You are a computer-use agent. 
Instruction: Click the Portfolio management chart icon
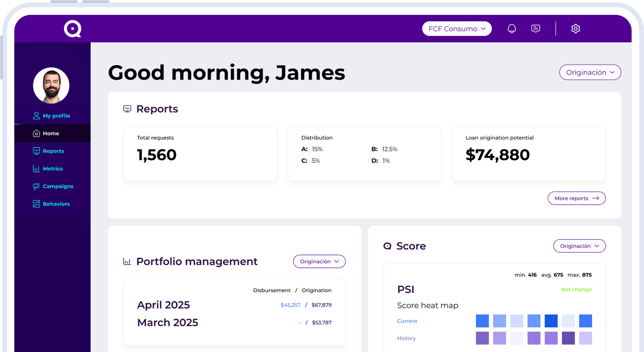(x=127, y=261)
